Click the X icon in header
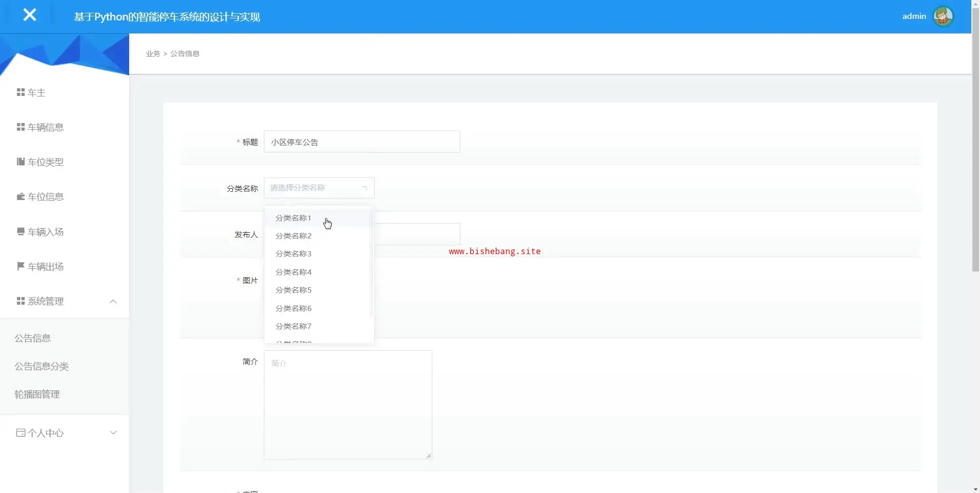Viewport: 980px width, 493px height. (30, 15)
